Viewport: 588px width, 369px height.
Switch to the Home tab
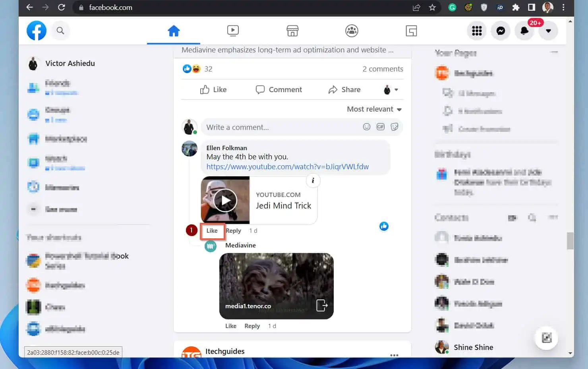[x=174, y=31]
